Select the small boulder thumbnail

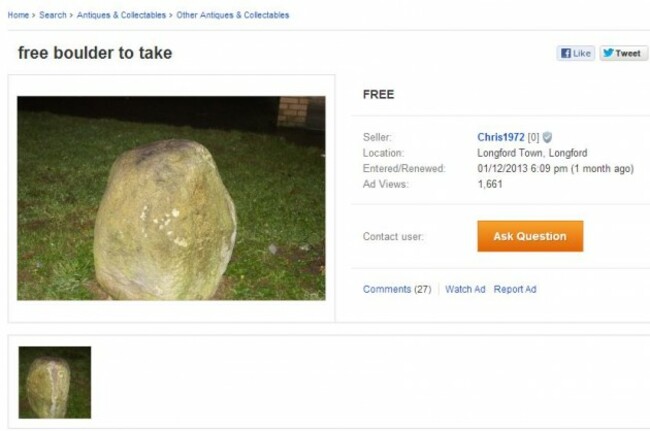[55, 383]
